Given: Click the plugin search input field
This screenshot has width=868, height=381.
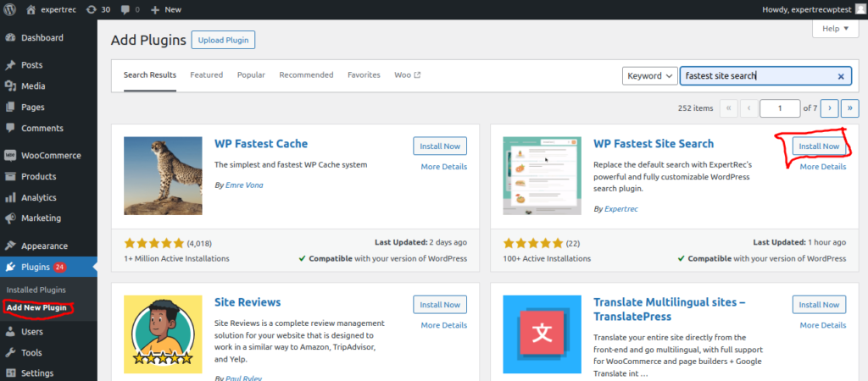Looking at the screenshot, I should 765,75.
